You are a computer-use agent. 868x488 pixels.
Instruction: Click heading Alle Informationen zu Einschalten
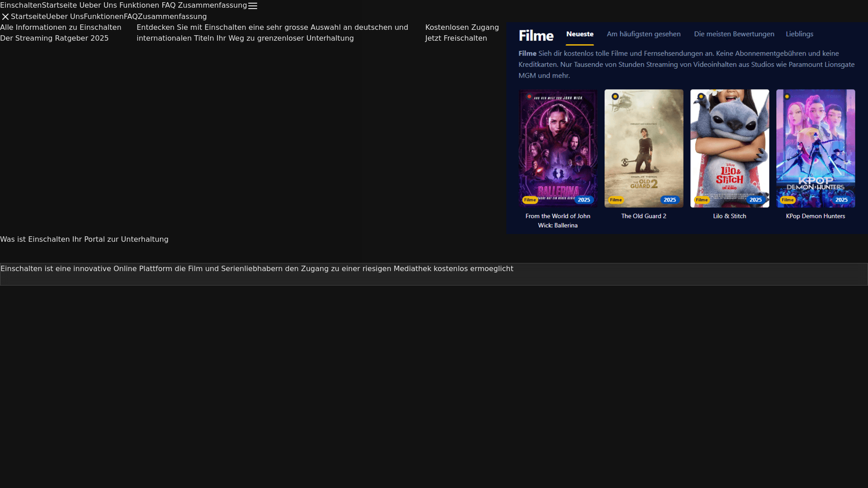point(61,33)
